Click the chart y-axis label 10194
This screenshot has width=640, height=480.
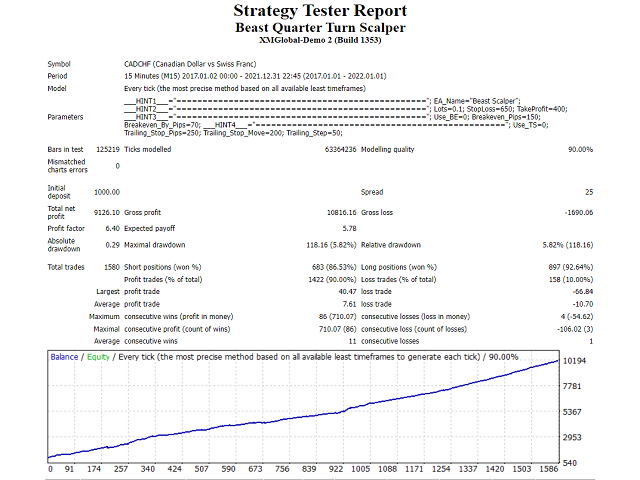tap(574, 361)
